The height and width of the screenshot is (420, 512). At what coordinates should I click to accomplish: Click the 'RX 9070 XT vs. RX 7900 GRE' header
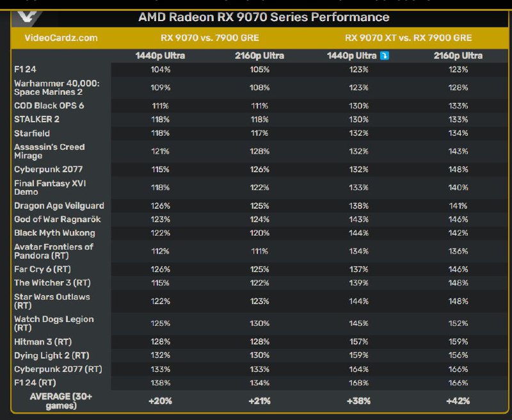click(x=408, y=38)
